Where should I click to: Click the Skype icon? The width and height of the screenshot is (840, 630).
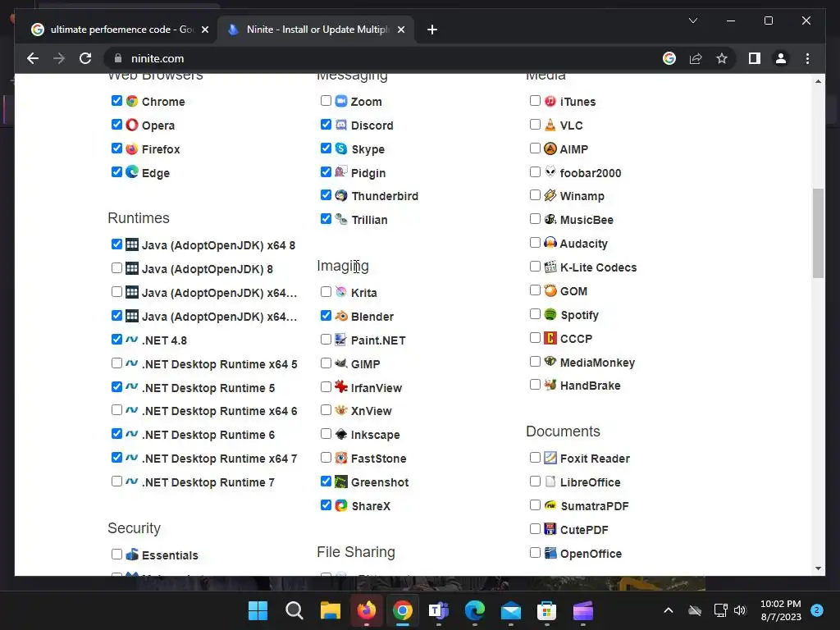point(341,148)
